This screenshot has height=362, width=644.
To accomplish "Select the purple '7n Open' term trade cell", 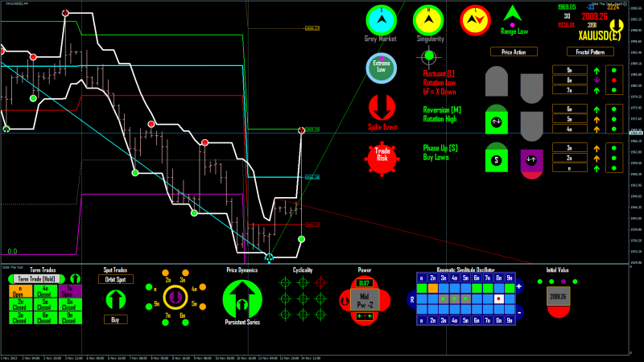I will 70,291.
